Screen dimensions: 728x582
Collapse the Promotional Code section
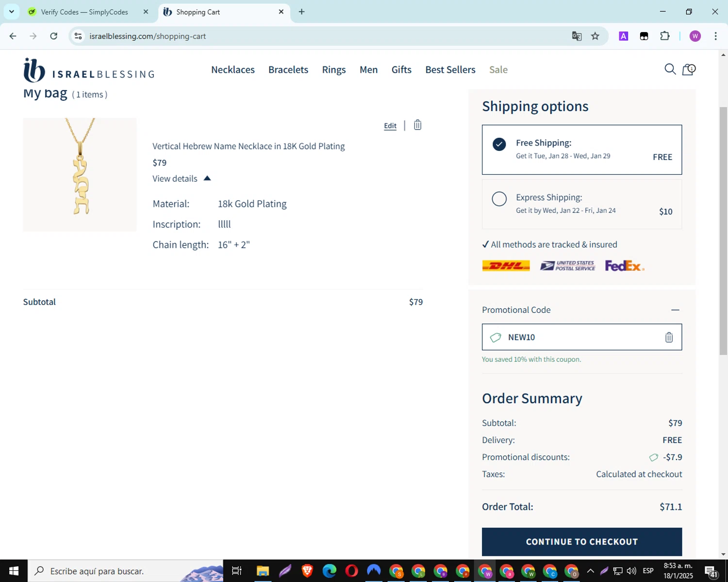[675, 310]
